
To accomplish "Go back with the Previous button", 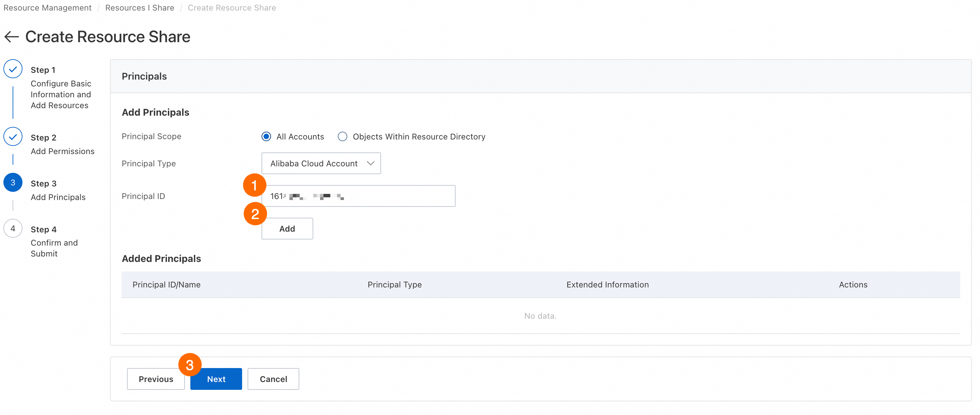I will [156, 379].
